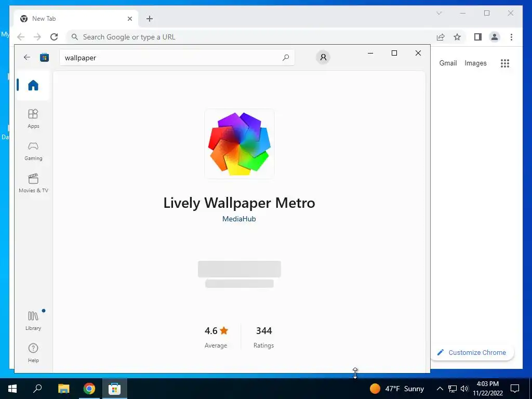Click the Microsoft Store taskbar icon
Screen dimensions: 532x399
click(x=115, y=389)
